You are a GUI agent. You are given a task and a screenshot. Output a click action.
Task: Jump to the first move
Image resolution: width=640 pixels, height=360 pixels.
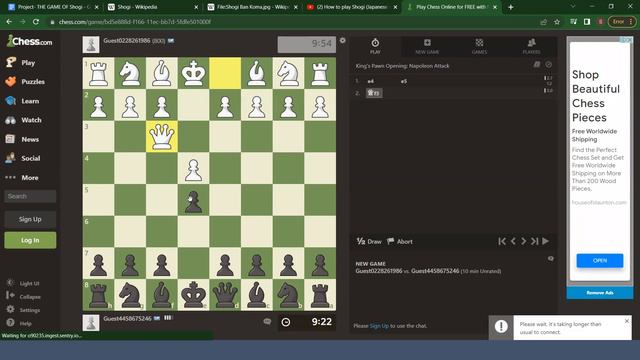(x=502, y=241)
